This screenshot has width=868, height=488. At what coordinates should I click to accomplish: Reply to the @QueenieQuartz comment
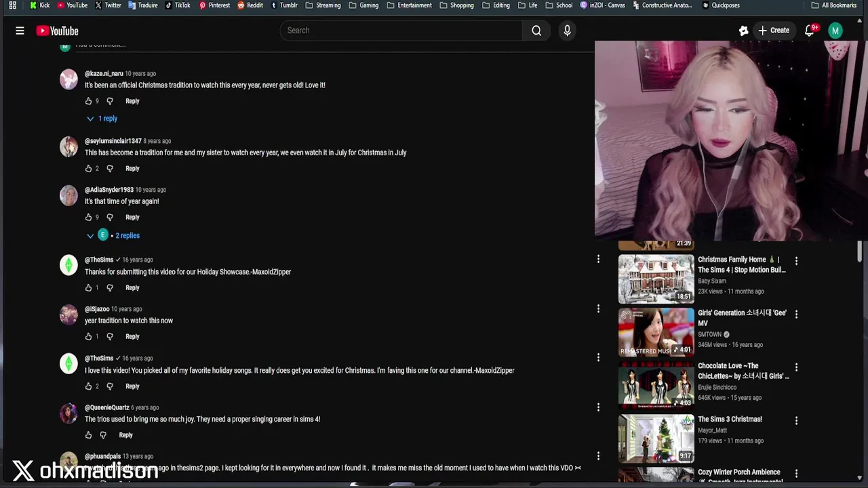(x=125, y=435)
